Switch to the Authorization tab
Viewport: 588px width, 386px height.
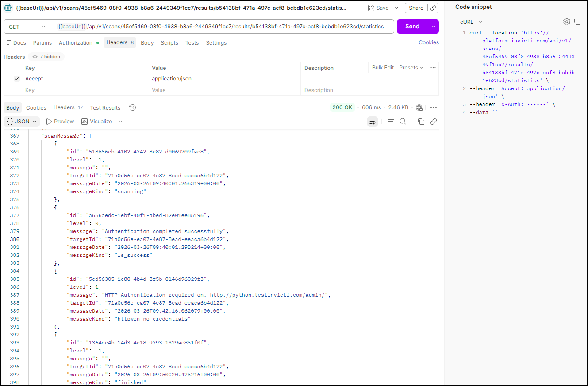(76, 43)
